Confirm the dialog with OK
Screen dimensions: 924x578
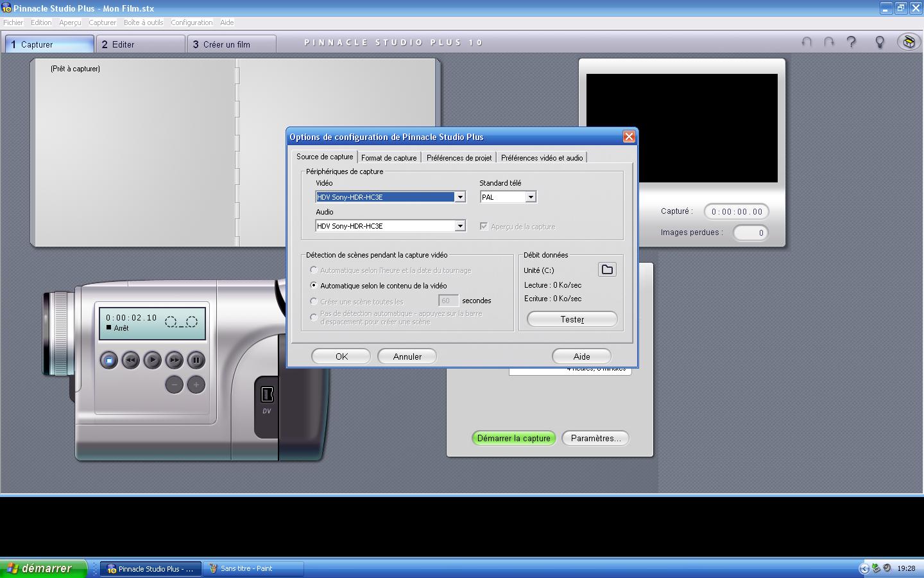(341, 356)
